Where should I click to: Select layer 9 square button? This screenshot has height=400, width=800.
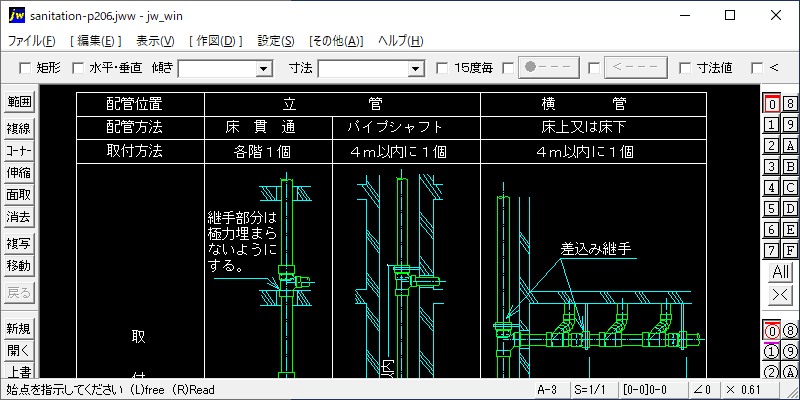click(790, 124)
